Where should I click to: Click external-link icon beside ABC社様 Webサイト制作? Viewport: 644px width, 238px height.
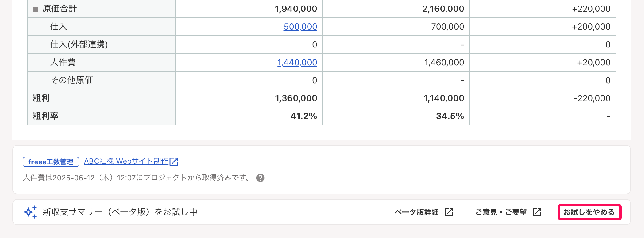point(174,162)
